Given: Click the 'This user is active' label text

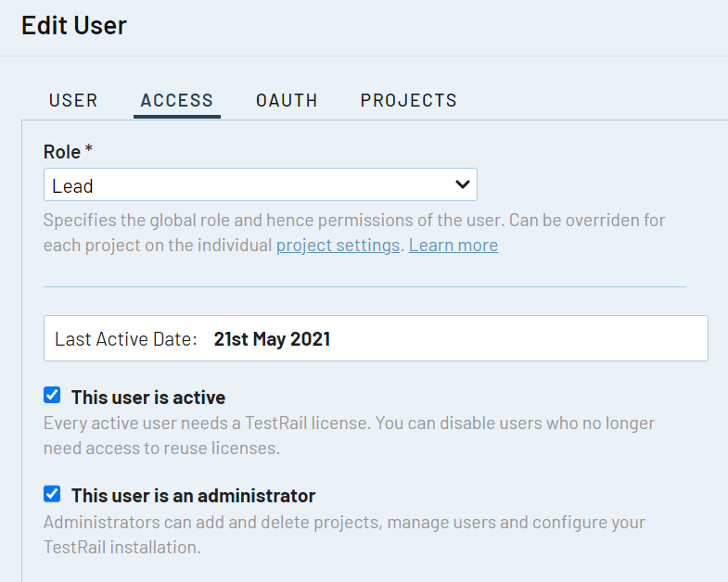Looking at the screenshot, I should point(148,398).
